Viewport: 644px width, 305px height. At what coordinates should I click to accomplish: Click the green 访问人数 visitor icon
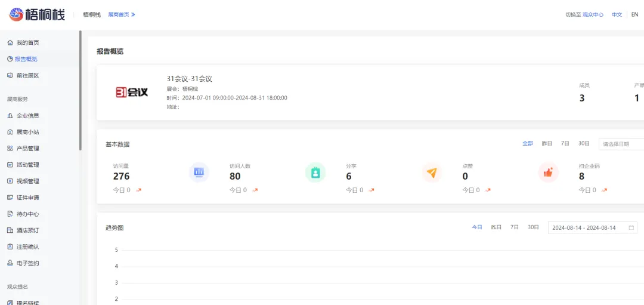tap(315, 172)
